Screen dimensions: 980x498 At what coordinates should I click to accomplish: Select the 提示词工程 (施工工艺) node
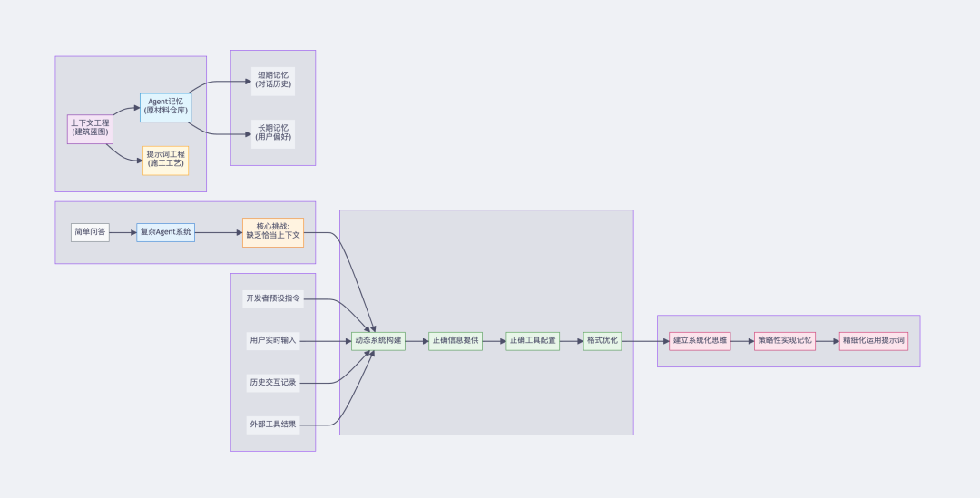point(165,160)
